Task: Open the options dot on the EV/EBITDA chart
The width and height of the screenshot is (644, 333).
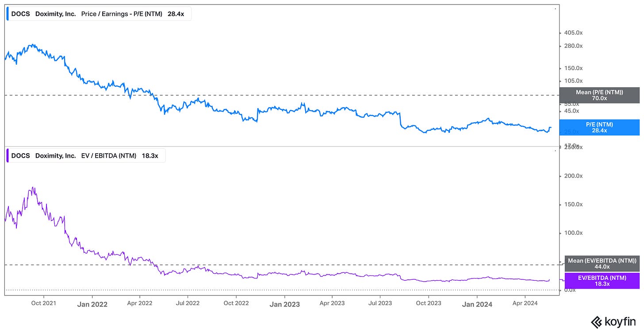Action: coord(554,150)
